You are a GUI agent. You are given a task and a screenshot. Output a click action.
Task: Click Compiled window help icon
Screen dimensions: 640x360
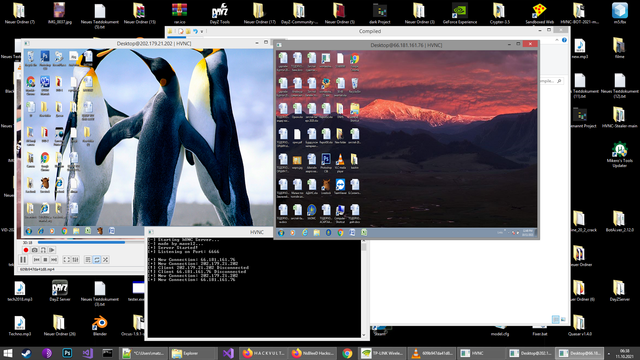(564, 40)
